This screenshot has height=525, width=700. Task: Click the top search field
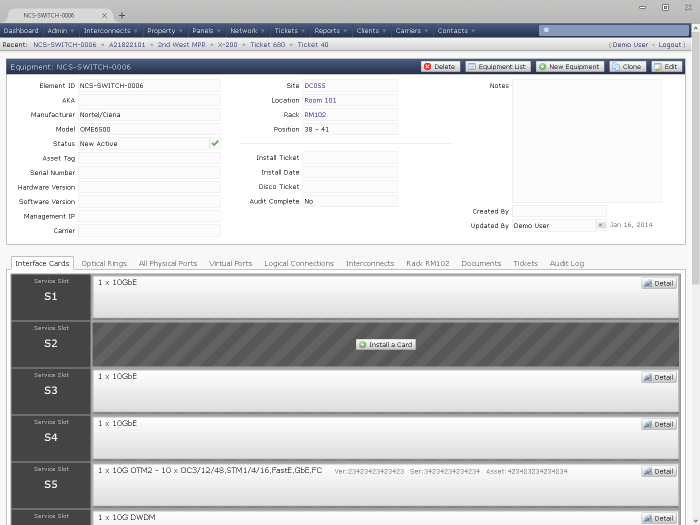pos(612,31)
